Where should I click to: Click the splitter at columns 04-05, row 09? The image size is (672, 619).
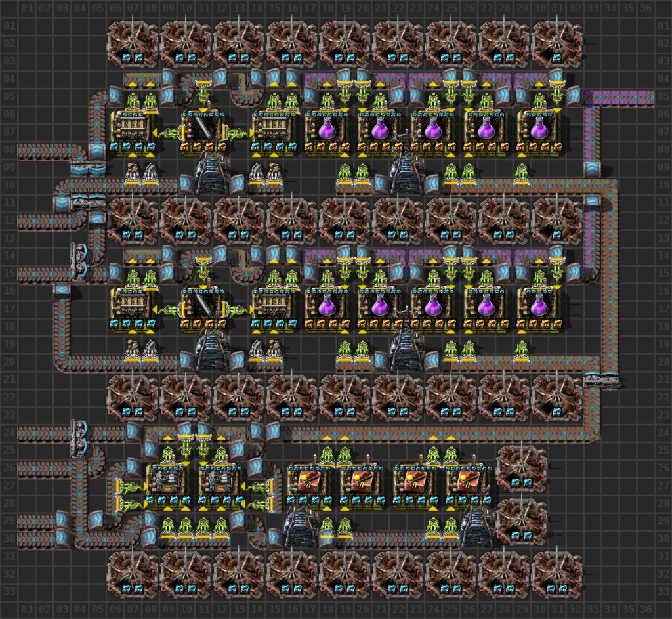click(89, 167)
